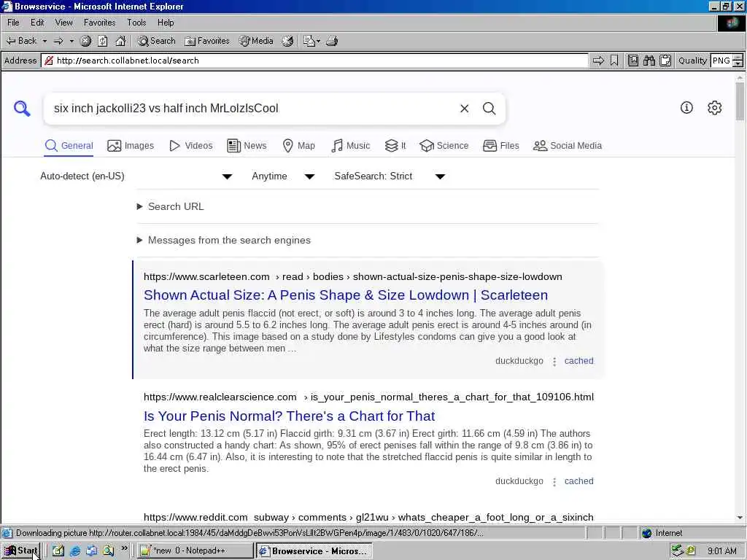
Task: Open the Edit menu
Action: [37, 23]
